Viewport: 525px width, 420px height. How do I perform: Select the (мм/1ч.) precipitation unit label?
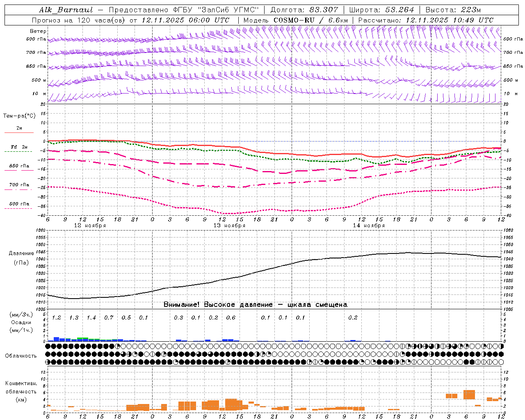pyautogui.click(x=21, y=330)
